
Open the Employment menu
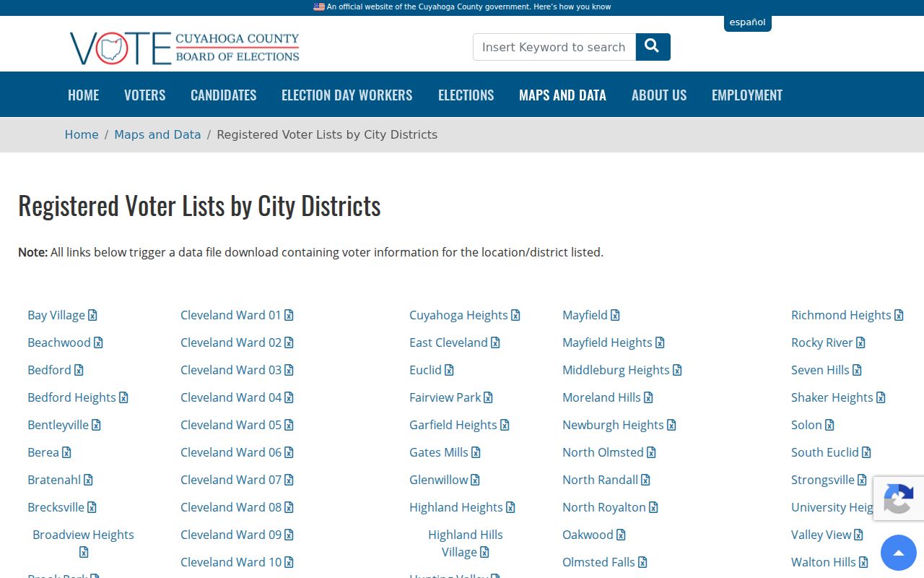(x=747, y=95)
